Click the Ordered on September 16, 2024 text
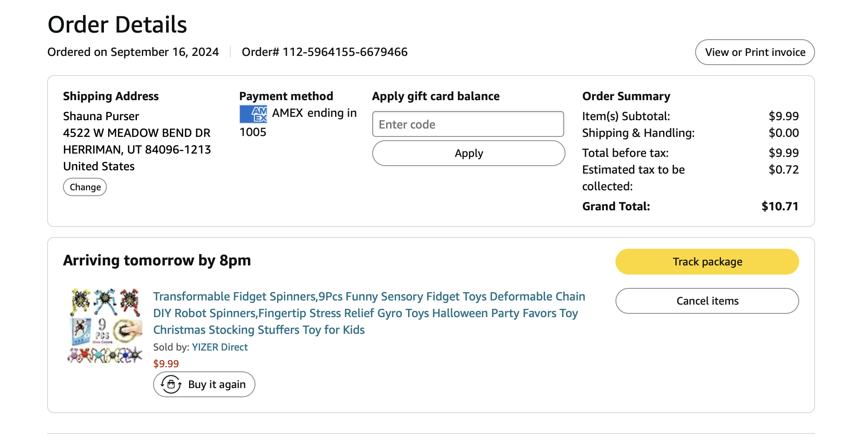 click(x=133, y=52)
